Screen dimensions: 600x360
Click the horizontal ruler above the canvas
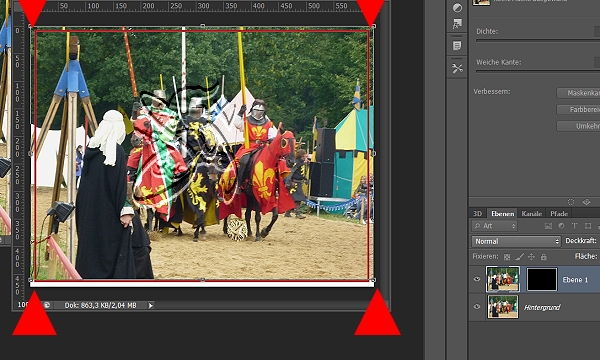[202, 6]
